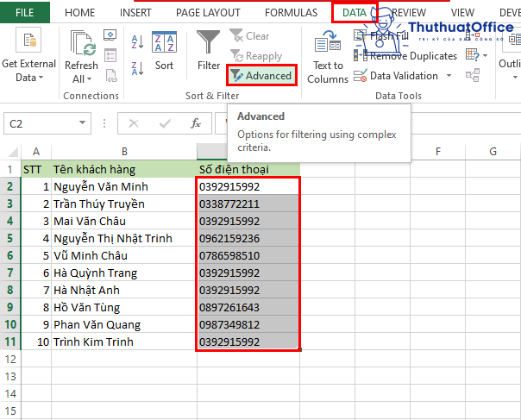Viewport: 521px width, 420px height.
Task: Select column B header
Action: (x=124, y=152)
